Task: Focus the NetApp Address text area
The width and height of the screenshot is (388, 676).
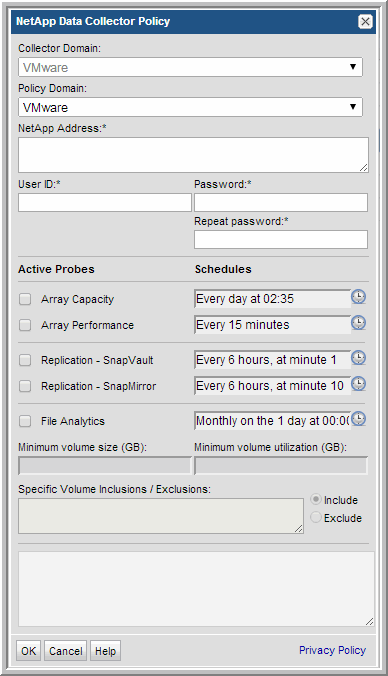Action: click(193, 155)
